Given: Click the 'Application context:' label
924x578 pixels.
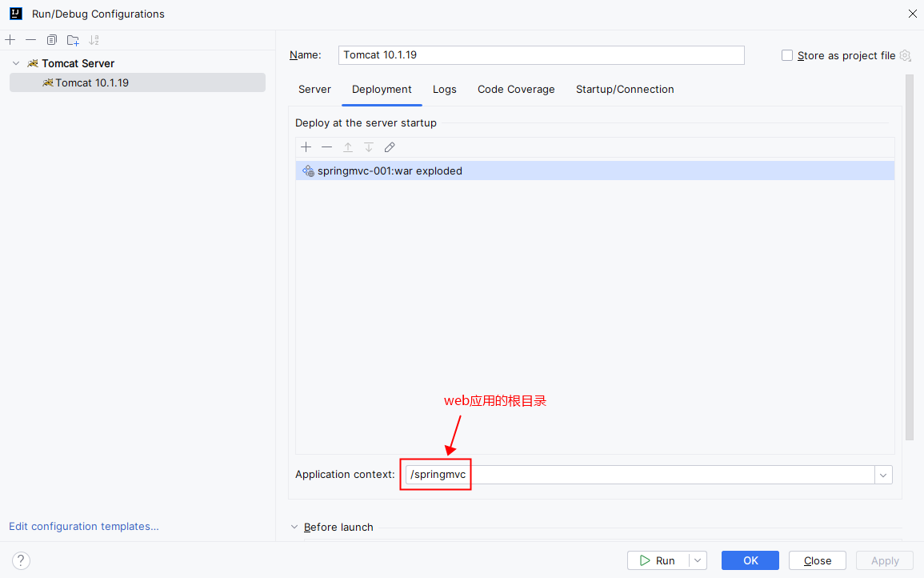Looking at the screenshot, I should tap(345, 474).
